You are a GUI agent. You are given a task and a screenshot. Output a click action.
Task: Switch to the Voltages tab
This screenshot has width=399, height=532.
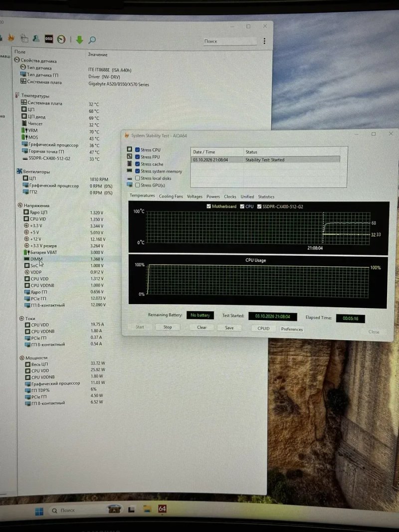[195, 196]
